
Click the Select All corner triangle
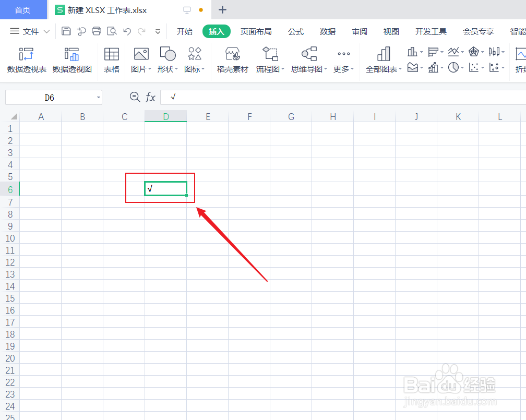pyautogui.click(x=14, y=116)
